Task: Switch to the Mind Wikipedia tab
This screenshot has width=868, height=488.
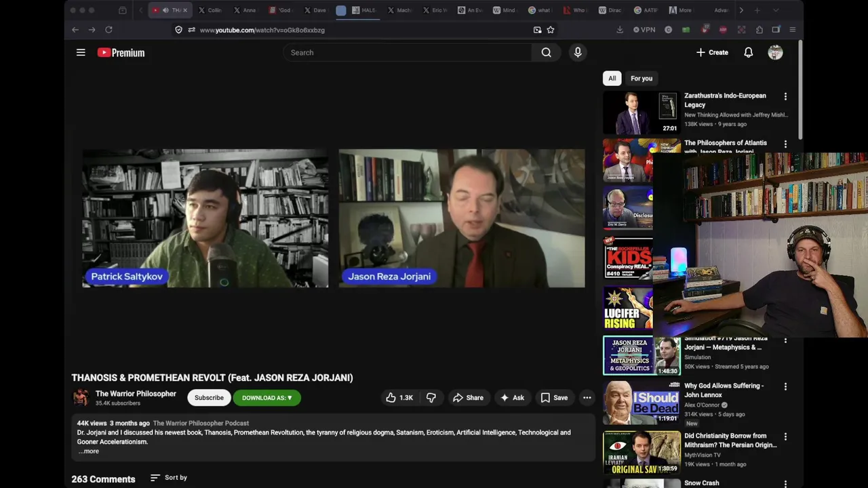Action: point(505,10)
